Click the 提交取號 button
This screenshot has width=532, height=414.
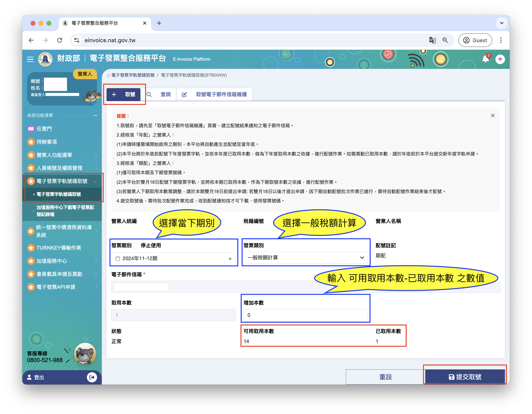click(465, 377)
